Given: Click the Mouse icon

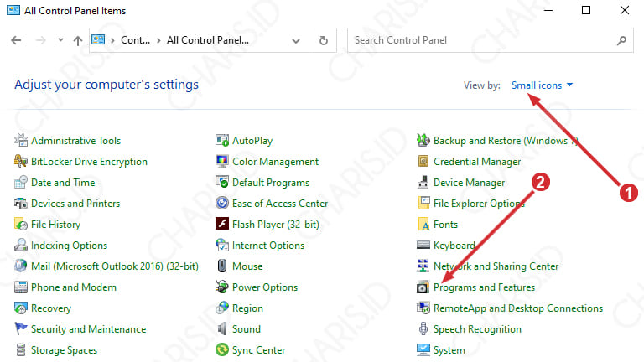Looking at the screenshot, I should click(222, 266).
